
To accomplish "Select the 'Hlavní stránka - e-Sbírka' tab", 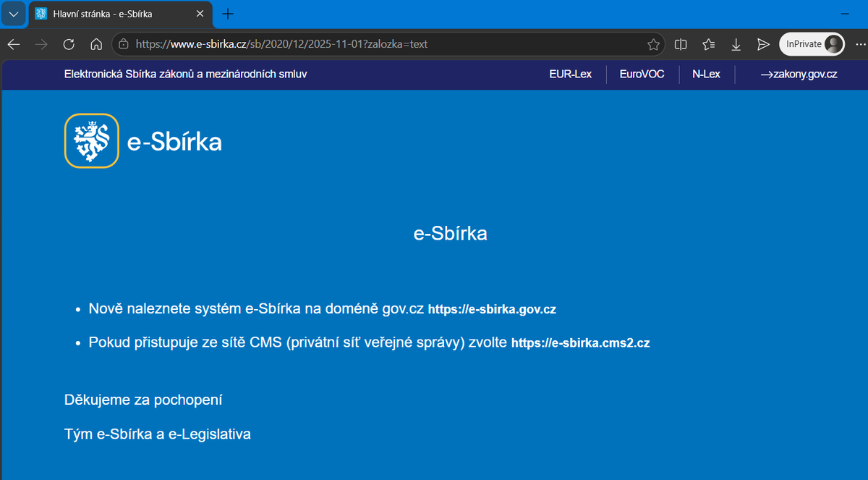I will tap(121, 14).
